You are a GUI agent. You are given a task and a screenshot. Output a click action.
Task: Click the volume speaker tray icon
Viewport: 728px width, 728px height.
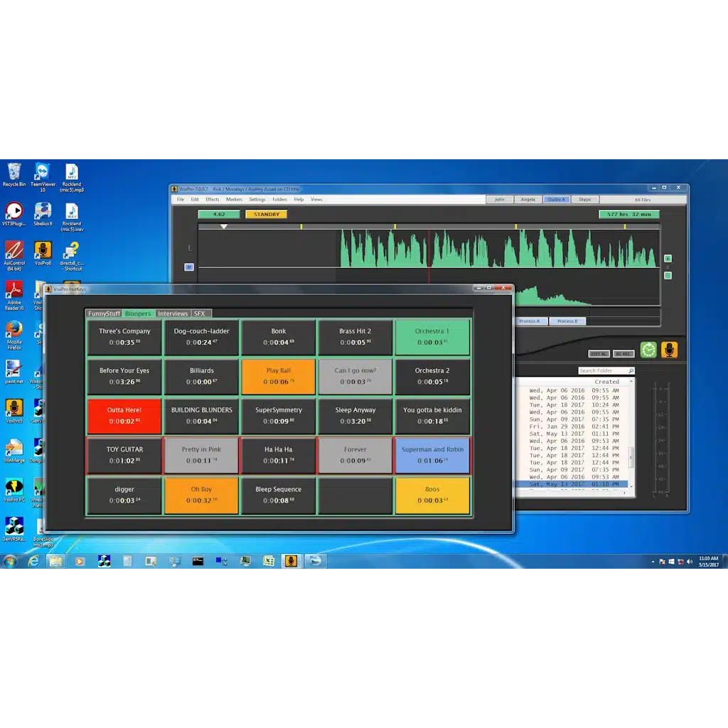pyautogui.click(x=690, y=562)
